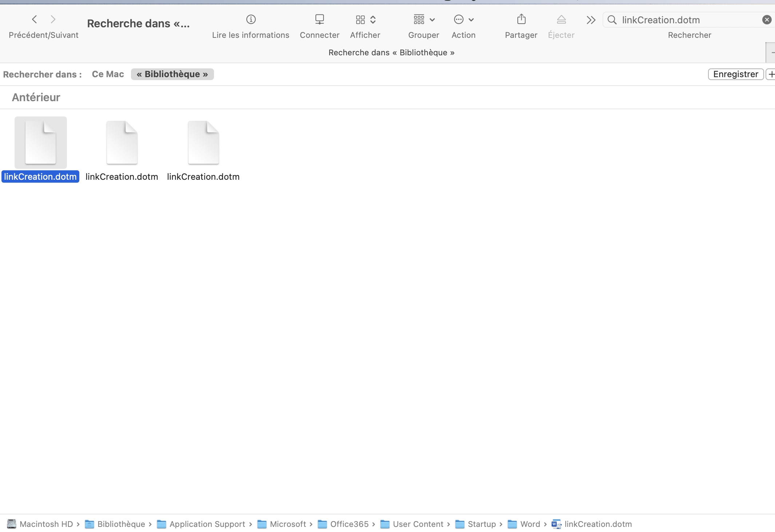Click the double chevron overflow toolbar icon
Image resolution: width=775 pixels, height=532 pixels.
coord(591,20)
